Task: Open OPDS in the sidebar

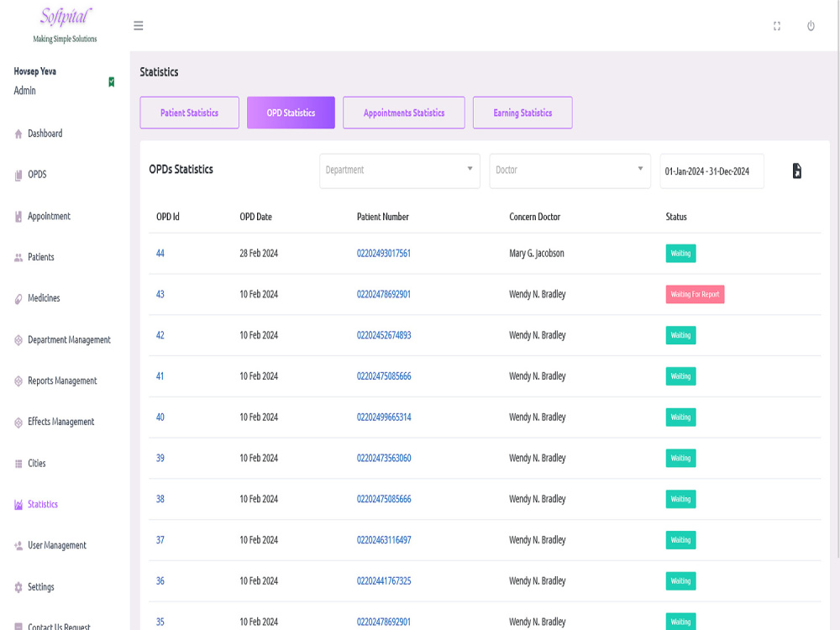Action: pyautogui.click(x=37, y=175)
